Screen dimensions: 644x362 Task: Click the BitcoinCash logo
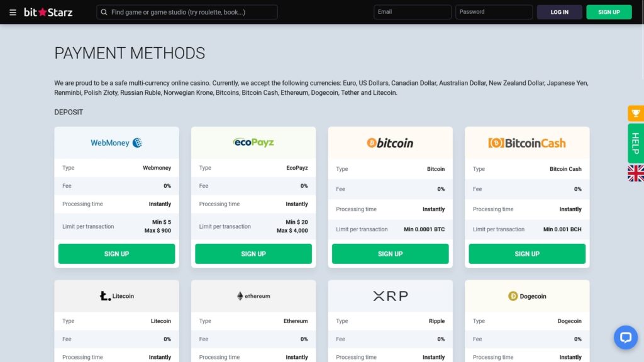[x=527, y=143]
